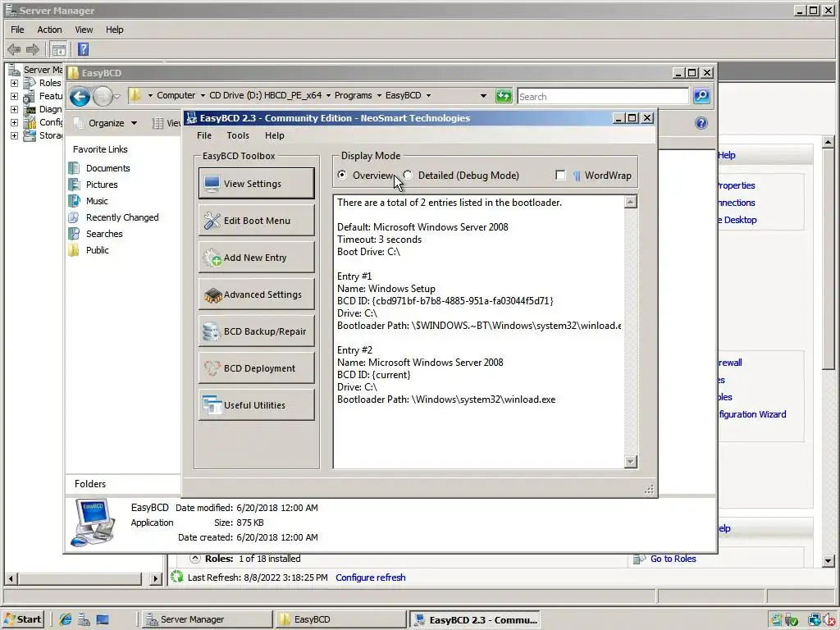
Task: Click Explorer search magnifier icon
Action: [701, 96]
